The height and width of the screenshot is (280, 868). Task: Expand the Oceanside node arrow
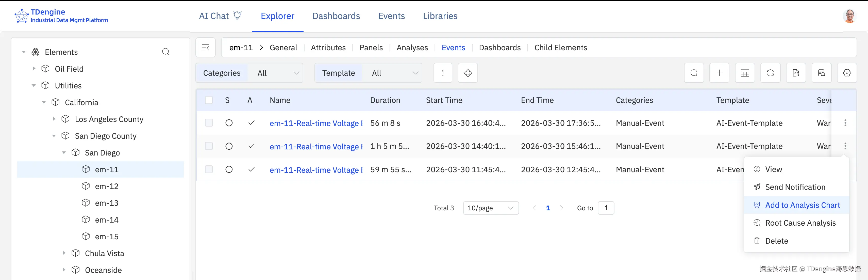[64, 270]
